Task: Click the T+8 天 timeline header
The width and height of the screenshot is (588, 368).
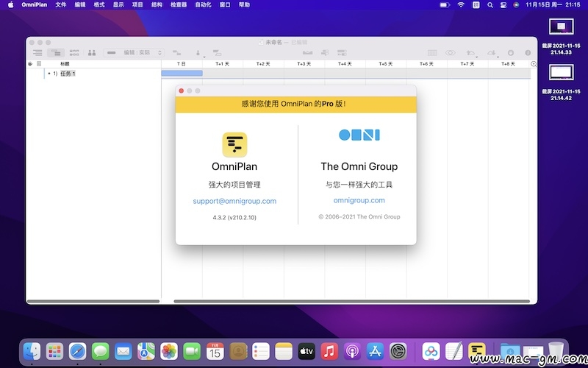Action: click(x=508, y=64)
